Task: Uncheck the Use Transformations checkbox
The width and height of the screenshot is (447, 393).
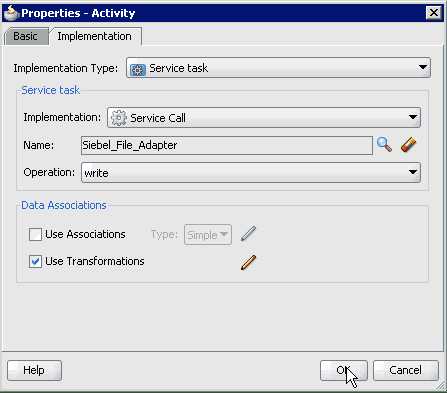Action: 35,261
